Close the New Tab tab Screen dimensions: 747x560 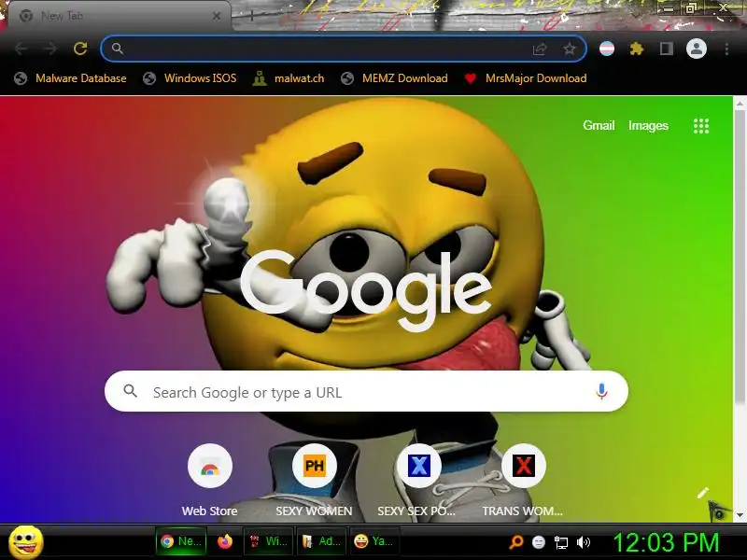217,16
